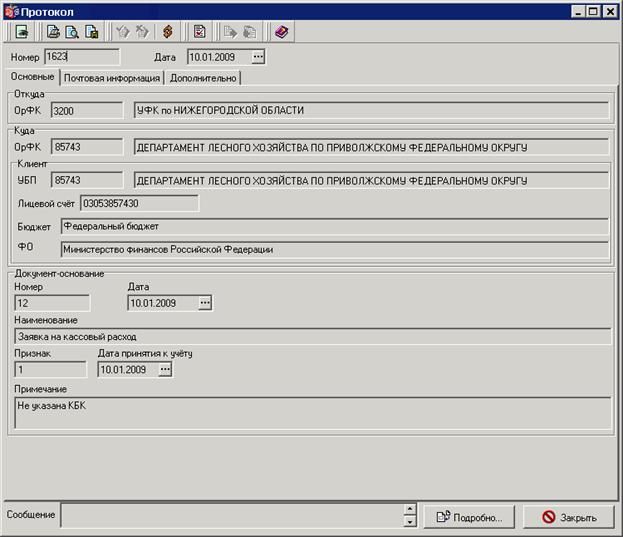This screenshot has width=623, height=537.
Task: Click message box scroll down arrow
Action: point(410,522)
